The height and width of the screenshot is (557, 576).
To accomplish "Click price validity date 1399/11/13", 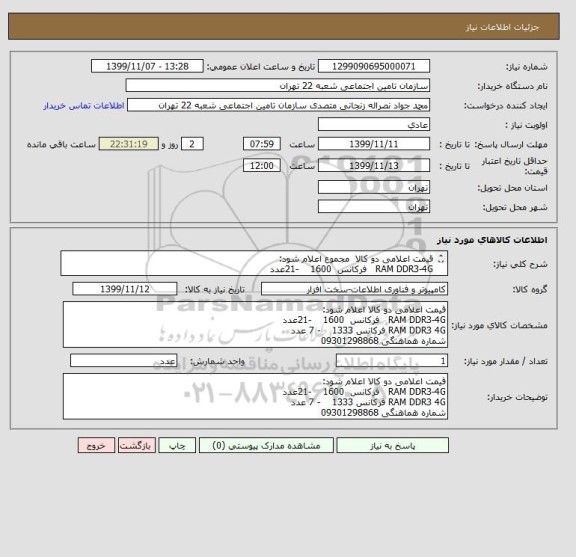I will pos(374,166).
